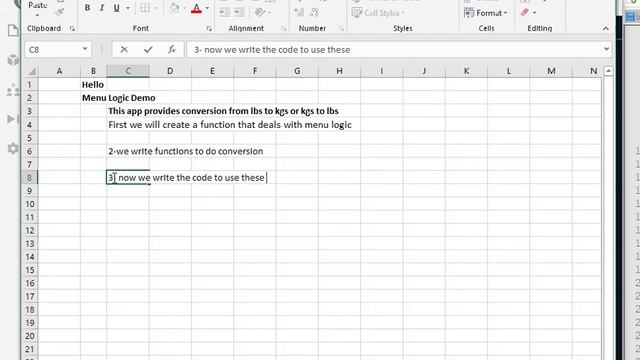Open the Font group dialog launcher
640x360 pixels.
tap(209, 28)
